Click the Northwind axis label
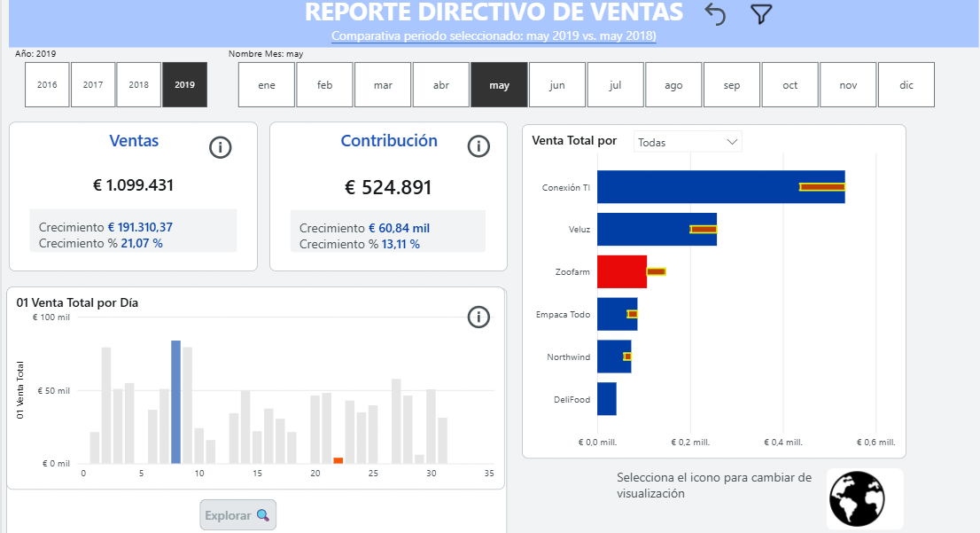This screenshot has height=533, width=980. tap(569, 357)
